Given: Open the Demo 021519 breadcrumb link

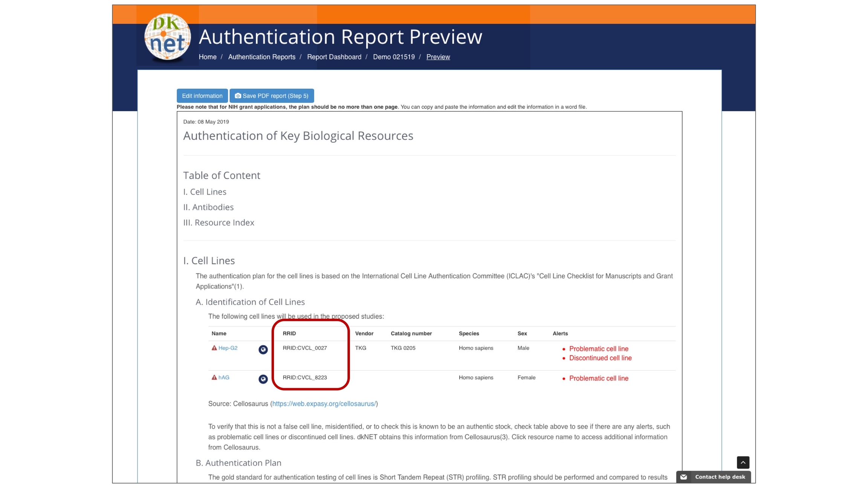Looking at the screenshot, I should tap(394, 57).
